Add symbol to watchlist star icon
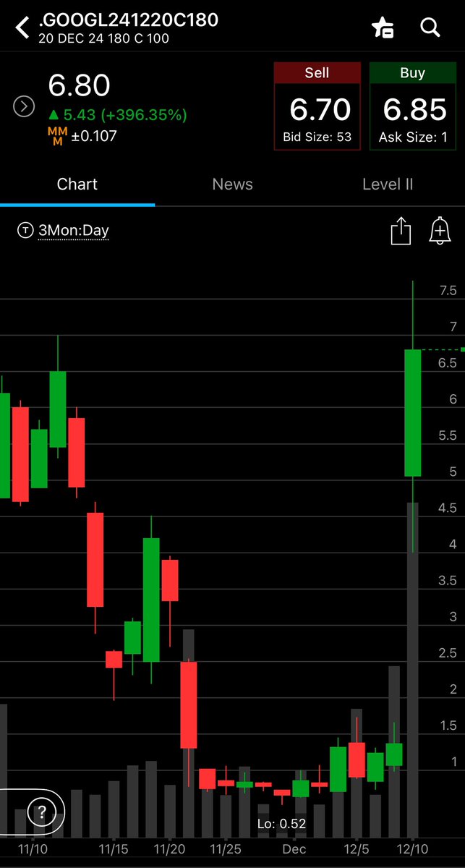This screenshot has width=465, height=868. point(382,28)
